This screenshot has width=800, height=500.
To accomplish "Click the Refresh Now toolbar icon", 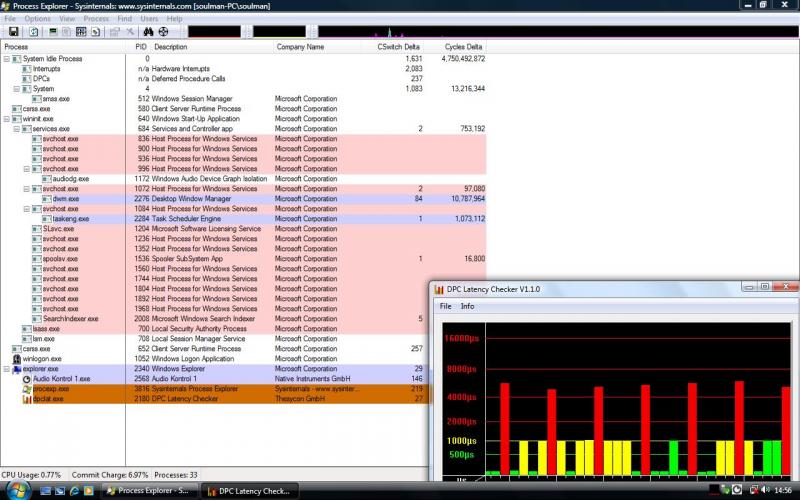I will pyautogui.click(x=34, y=32).
